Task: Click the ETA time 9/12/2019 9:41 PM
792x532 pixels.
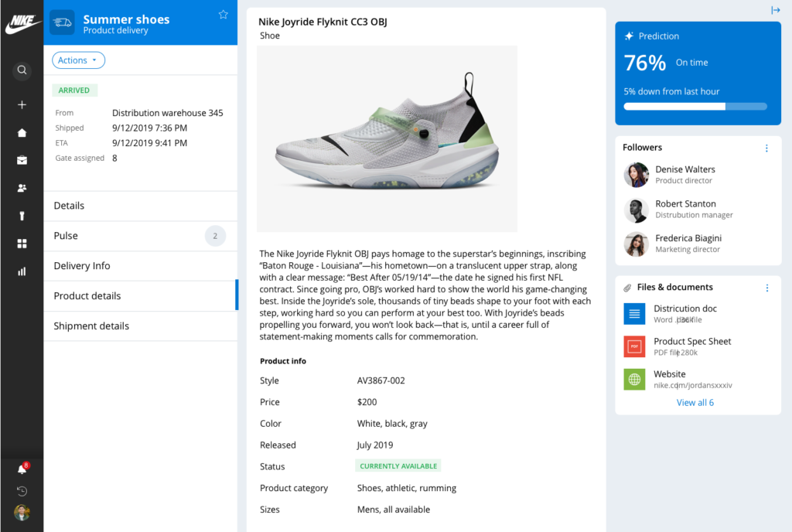Action: tap(149, 143)
